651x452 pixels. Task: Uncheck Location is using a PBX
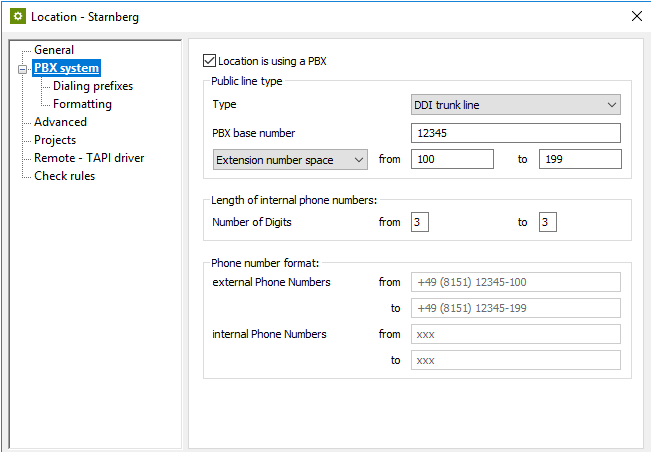click(209, 61)
